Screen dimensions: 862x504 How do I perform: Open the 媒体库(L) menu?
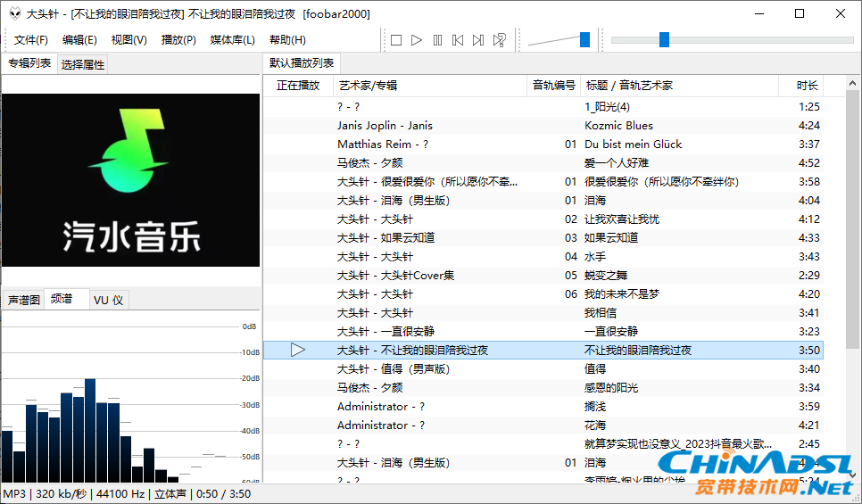point(232,40)
